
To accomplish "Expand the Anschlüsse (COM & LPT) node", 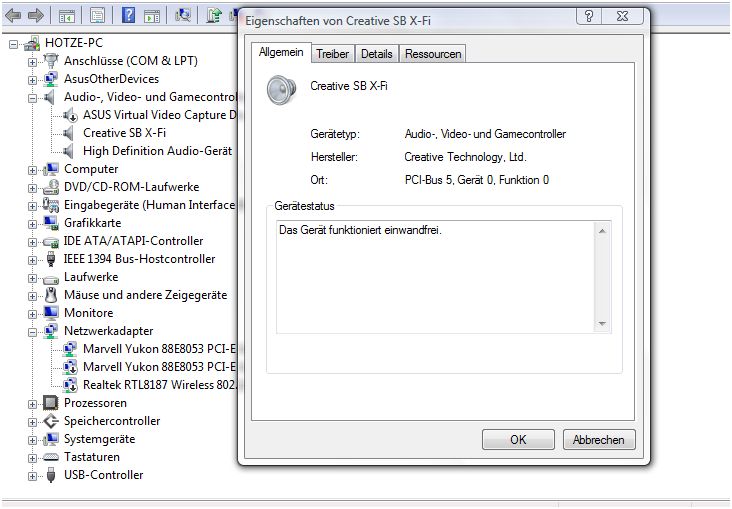I will coord(32,62).
